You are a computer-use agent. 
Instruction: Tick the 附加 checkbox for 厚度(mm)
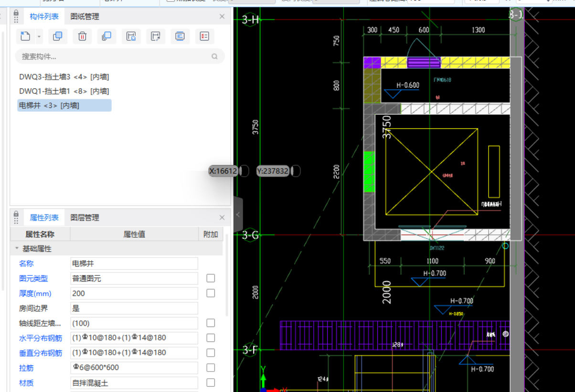(211, 293)
